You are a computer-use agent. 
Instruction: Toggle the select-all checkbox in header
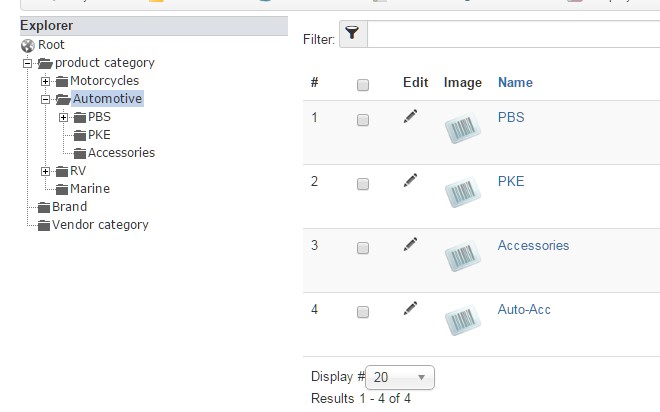363,85
